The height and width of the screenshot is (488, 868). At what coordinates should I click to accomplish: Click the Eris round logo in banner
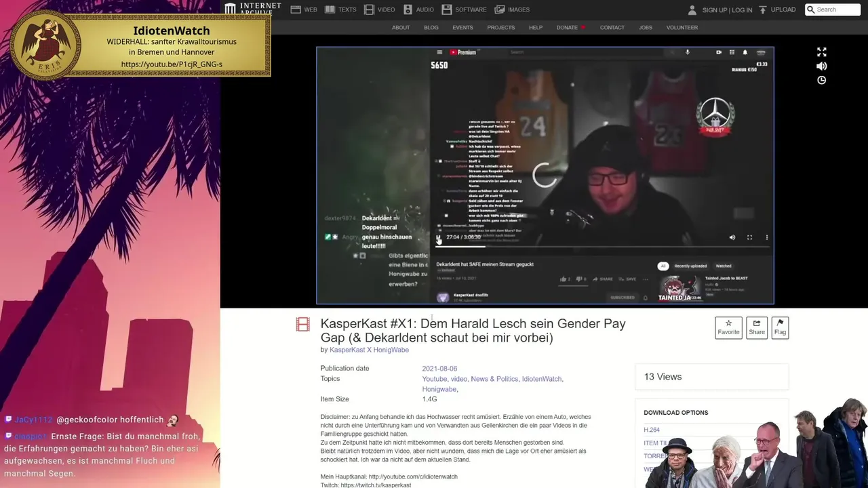pos(46,44)
